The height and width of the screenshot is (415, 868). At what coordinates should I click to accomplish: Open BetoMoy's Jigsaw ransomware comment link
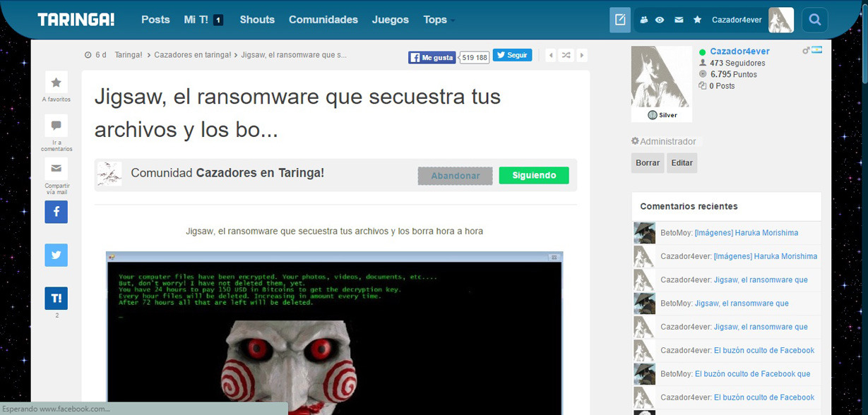pos(742,303)
